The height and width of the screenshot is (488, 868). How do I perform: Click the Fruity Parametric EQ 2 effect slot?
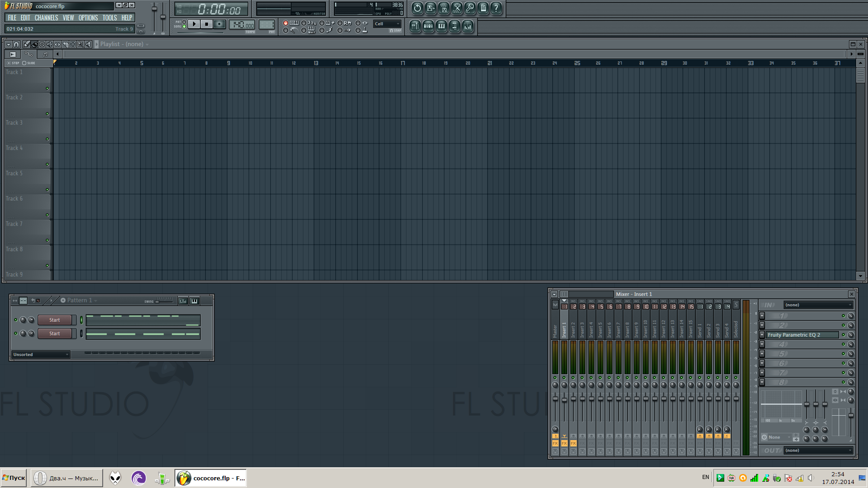[802, 335]
